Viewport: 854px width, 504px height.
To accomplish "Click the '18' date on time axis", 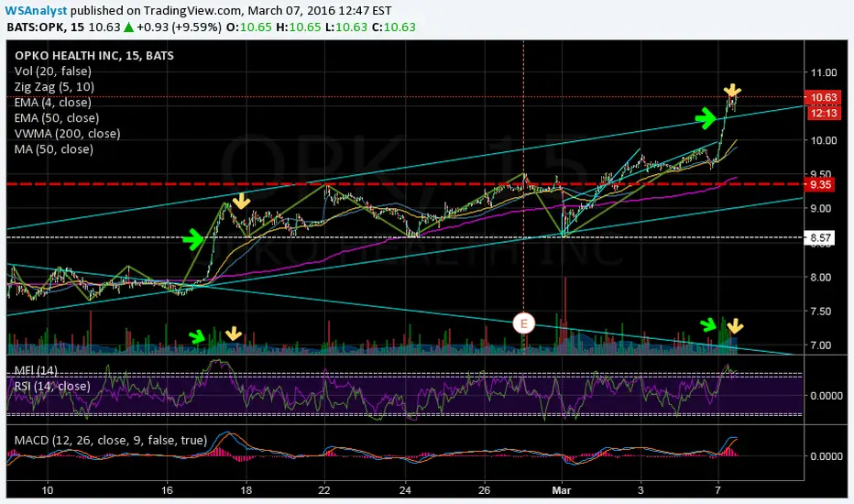I will click(x=246, y=490).
